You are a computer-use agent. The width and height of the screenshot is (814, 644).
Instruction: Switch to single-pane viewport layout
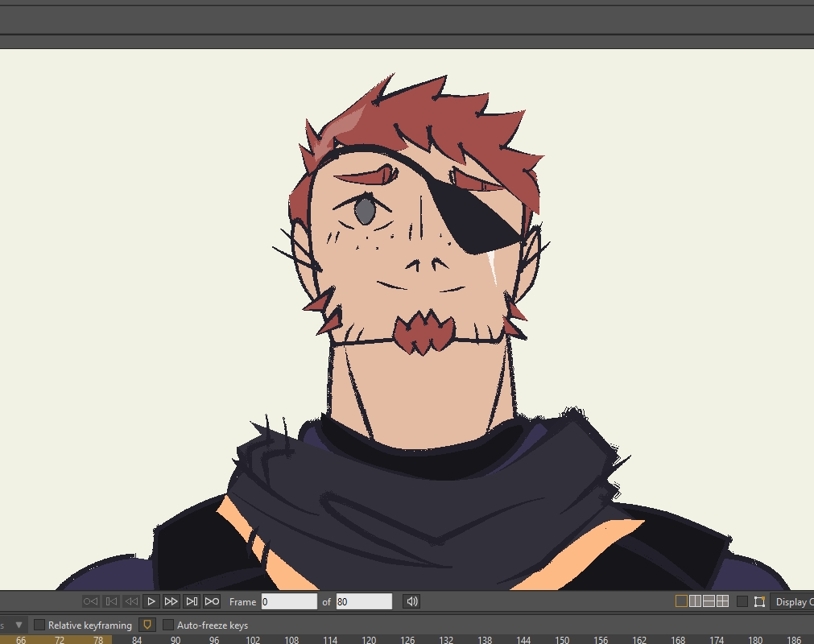(x=681, y=601)
